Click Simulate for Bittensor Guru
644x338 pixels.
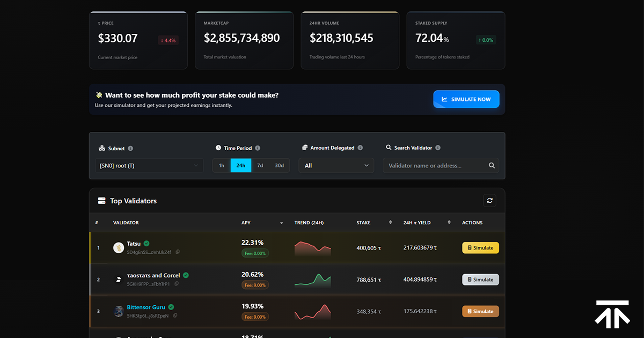coord(481,311)
